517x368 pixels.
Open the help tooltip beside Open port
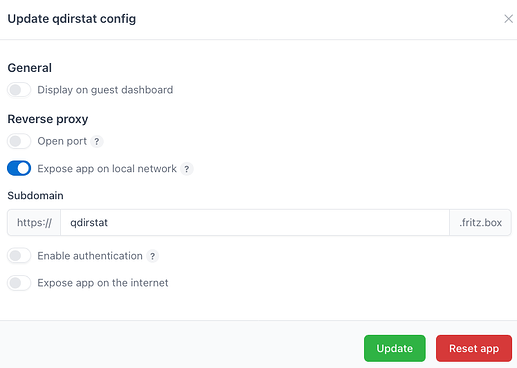pyautogui.click(x=97, y=141)
